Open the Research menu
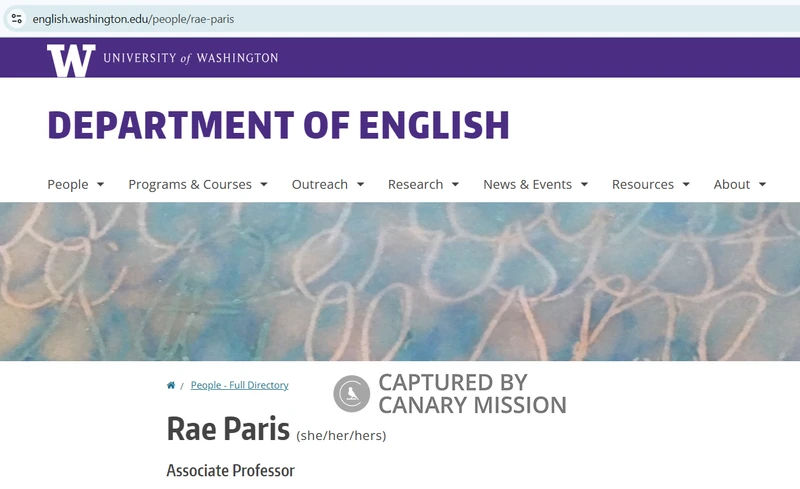The image size is (800, 489). pos(415,184)
